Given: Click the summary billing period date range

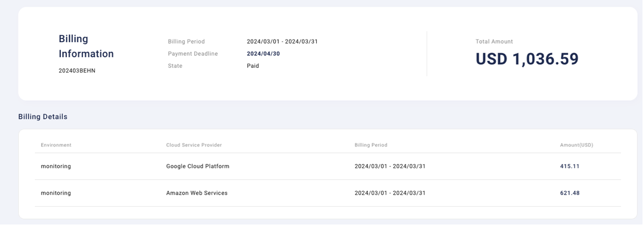Looking at the screenshot, I should [282, 42].
